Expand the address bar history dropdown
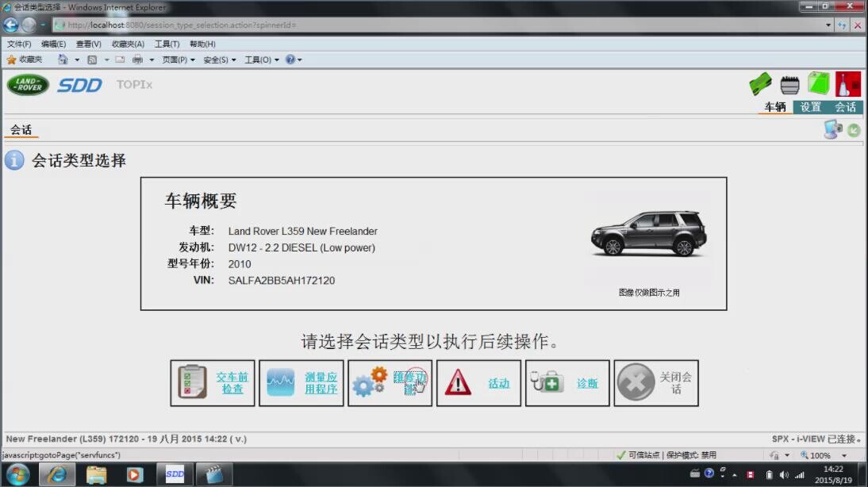Screen dimensions: 868x487 click(828, 25)
